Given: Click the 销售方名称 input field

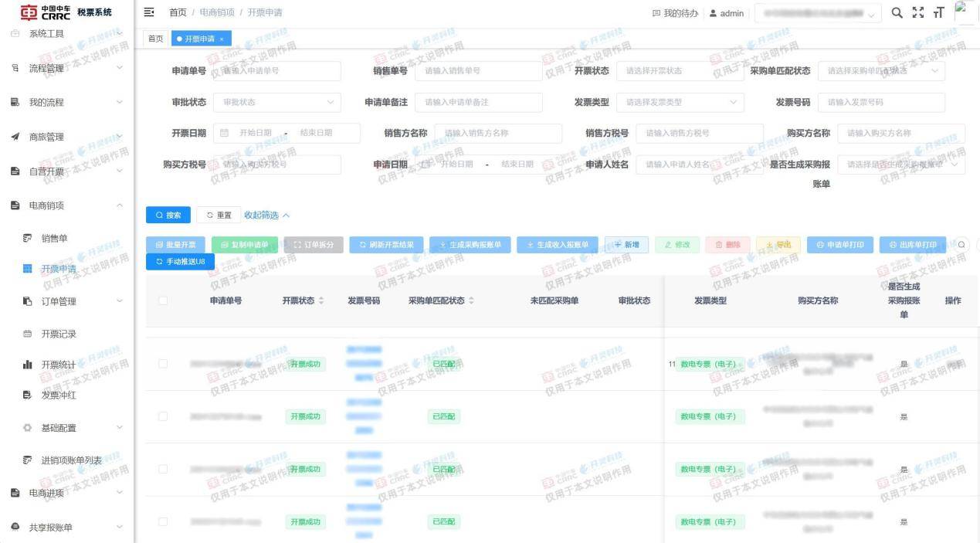Looking at the screenshot, I should [x=498, y=133].
